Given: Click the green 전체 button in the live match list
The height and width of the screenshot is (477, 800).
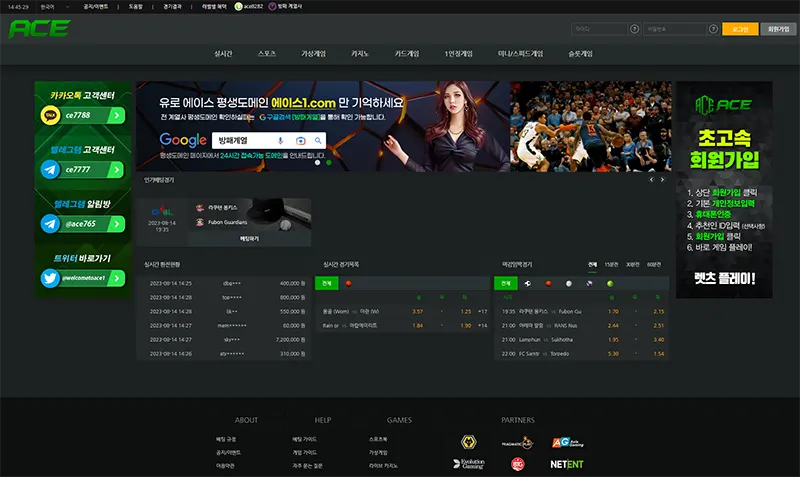Looking at the screenshot, I should (x=327, y=284).
